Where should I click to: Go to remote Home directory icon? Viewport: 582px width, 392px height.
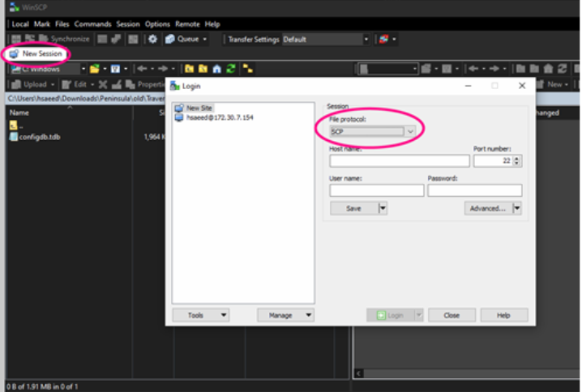pos(548,69)
